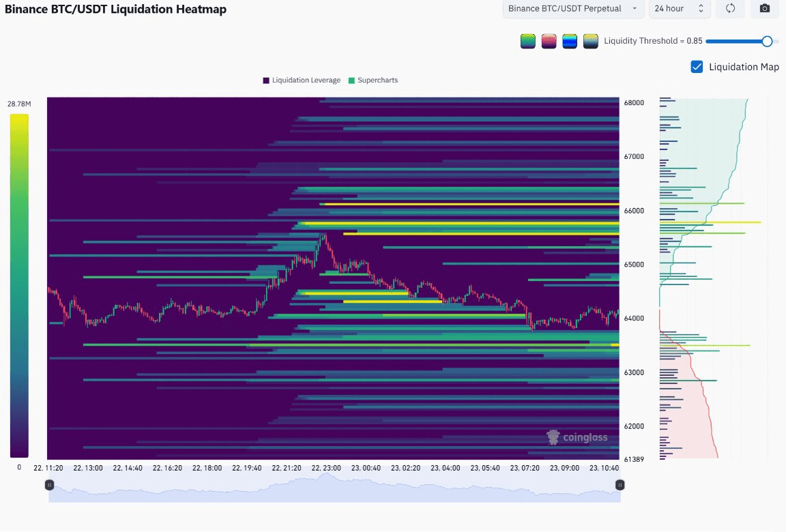The height and width of the screenshot is (532, 786).
Task: Click the Binance BTC/USDT Liquidation Heatmap title
Action: coord(115,9)
